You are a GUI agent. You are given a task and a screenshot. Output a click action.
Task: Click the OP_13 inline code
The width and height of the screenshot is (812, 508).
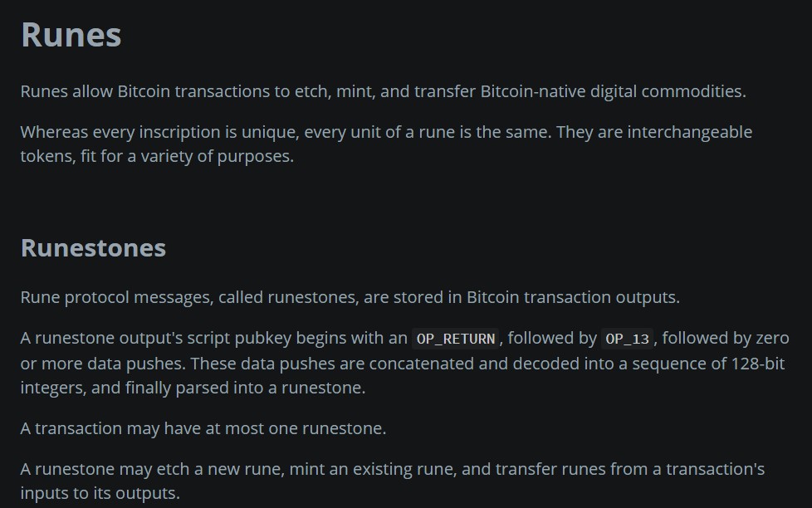pyautogui.click(x=627, y=339)
